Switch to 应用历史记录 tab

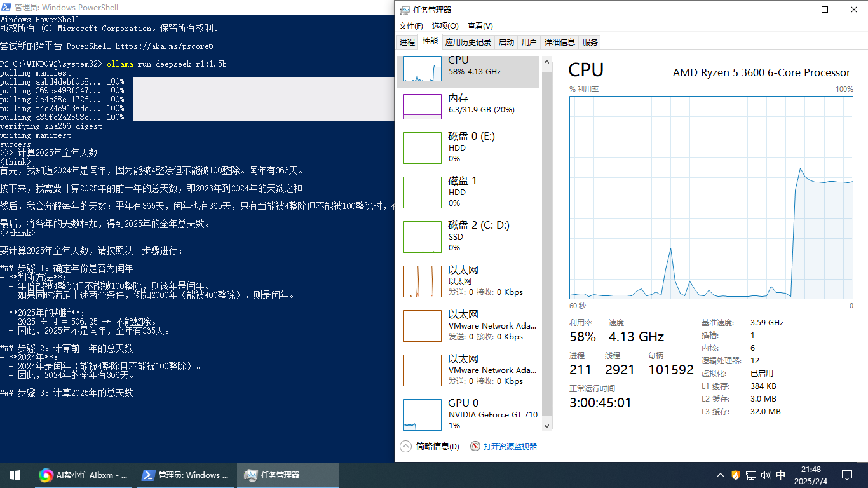click(x=468, y=43)
